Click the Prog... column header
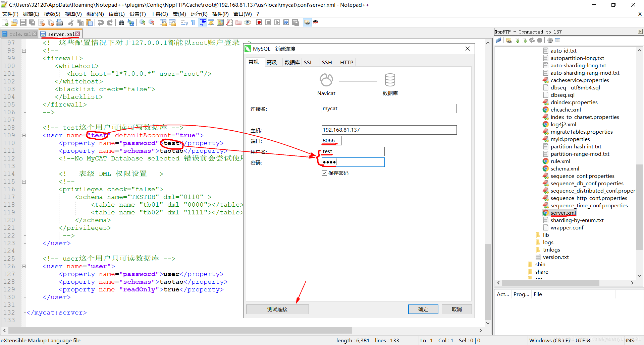Screen dimensions: 644x345 tap(521, 294)
